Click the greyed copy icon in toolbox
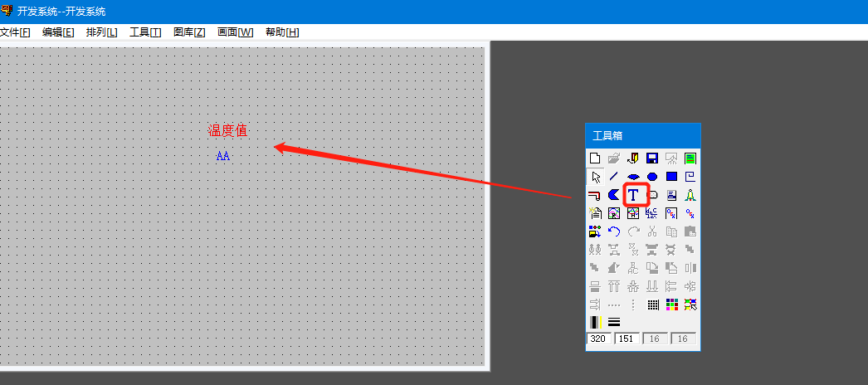This screenshot has height=385, width=868. [671, 231]
